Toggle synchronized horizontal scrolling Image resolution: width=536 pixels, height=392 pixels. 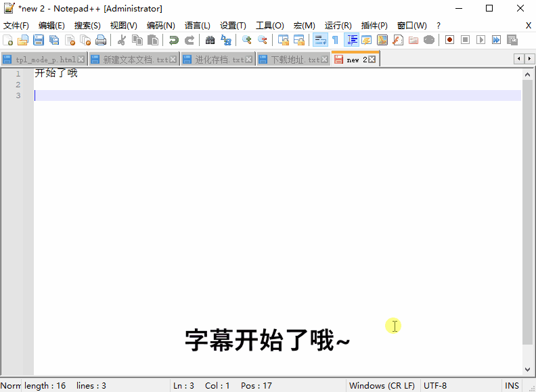tap(298, 40)
